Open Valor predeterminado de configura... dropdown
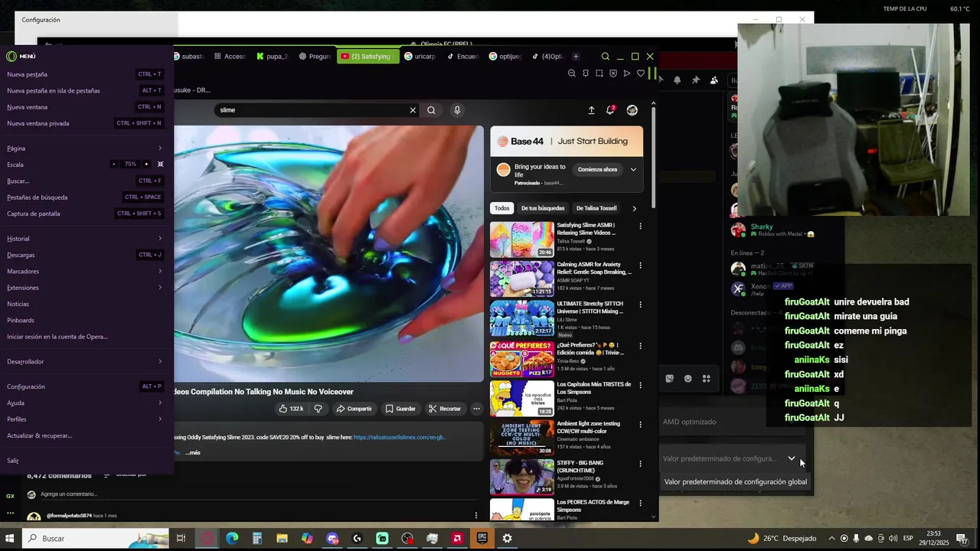The width and height of the screenshot is (980, 551). click(730, 458)
